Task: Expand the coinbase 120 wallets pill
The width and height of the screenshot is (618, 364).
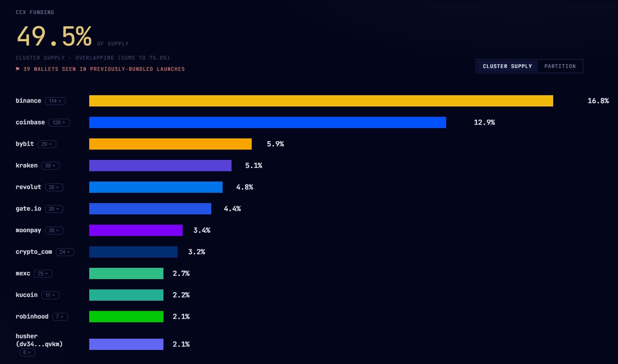Action: [x=59, y=122]
